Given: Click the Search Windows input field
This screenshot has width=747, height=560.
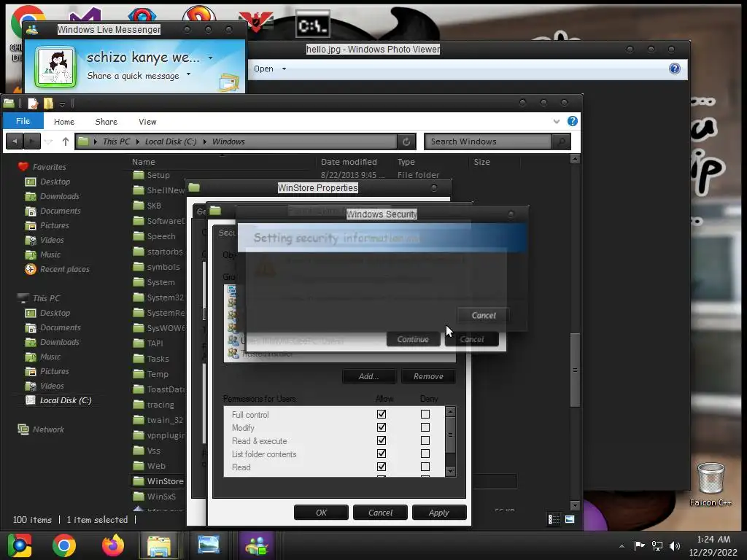Looking at the screenshot, I should pyautogui.click(x=488, y=141).
